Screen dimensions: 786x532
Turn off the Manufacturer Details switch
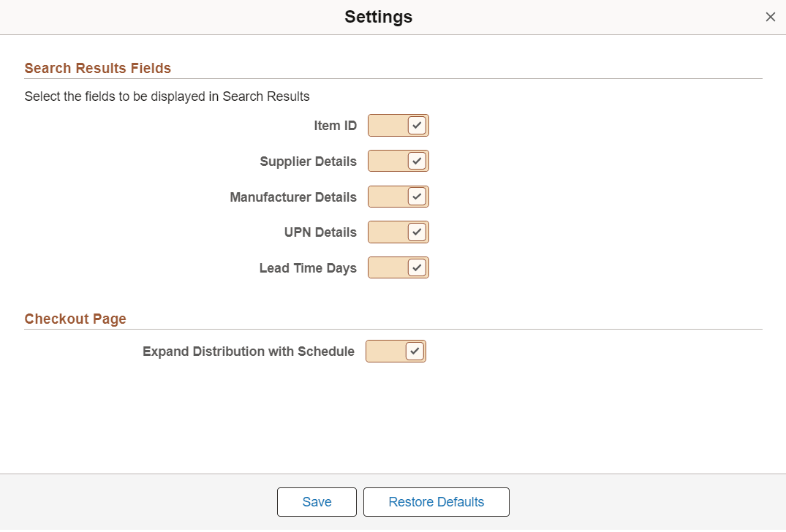click(398, 196)
